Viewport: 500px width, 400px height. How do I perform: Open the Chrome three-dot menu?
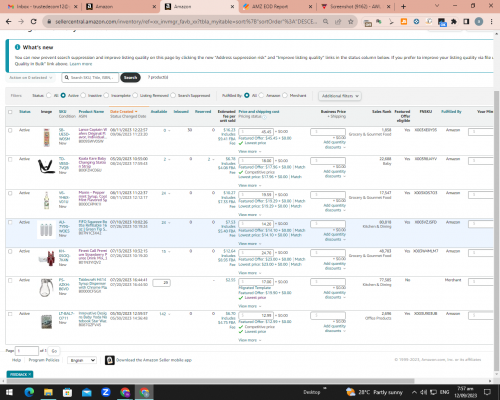[491, 22]
